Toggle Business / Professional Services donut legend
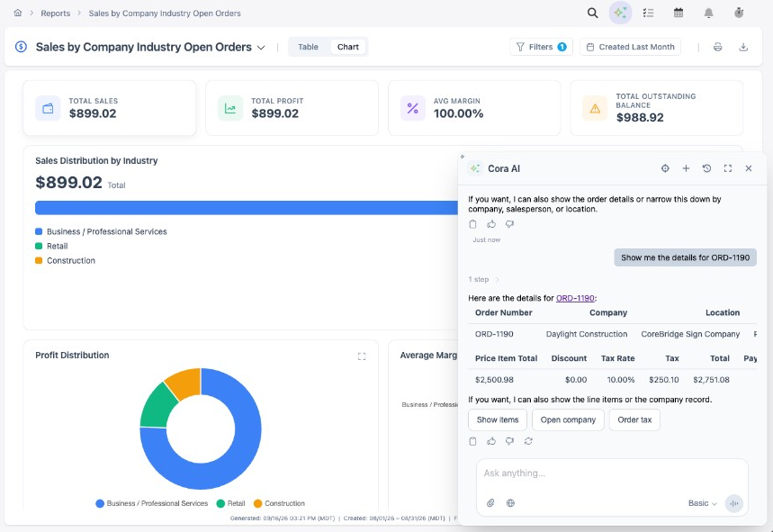The width and height of the screenshot is (773, 532). [x=152, y=503]
